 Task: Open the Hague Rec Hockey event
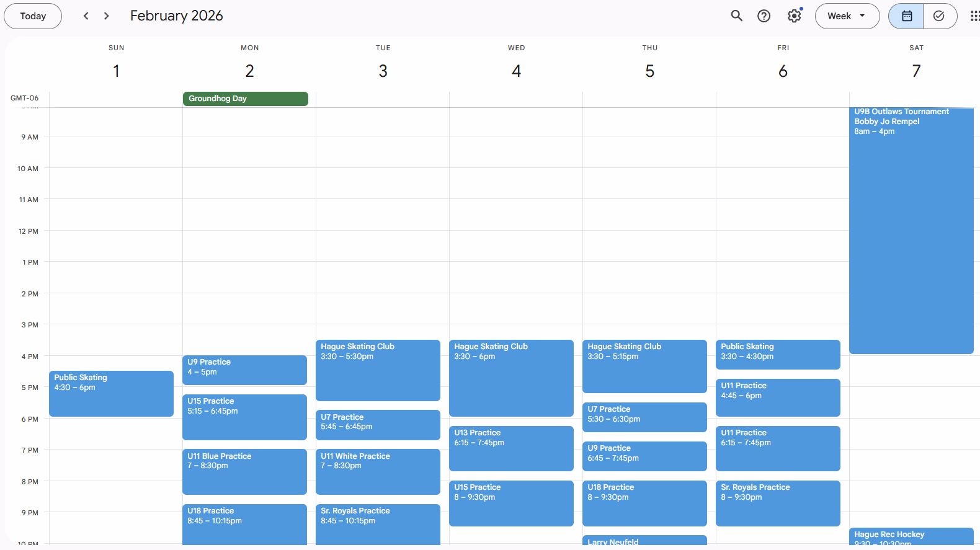pos(911,536)
